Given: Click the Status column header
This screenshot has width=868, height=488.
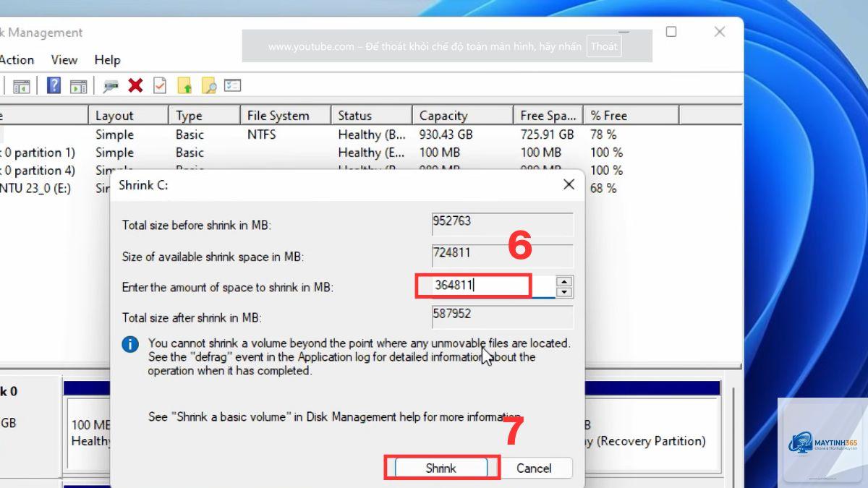Looking at the screenshot, I should point(372,116).
